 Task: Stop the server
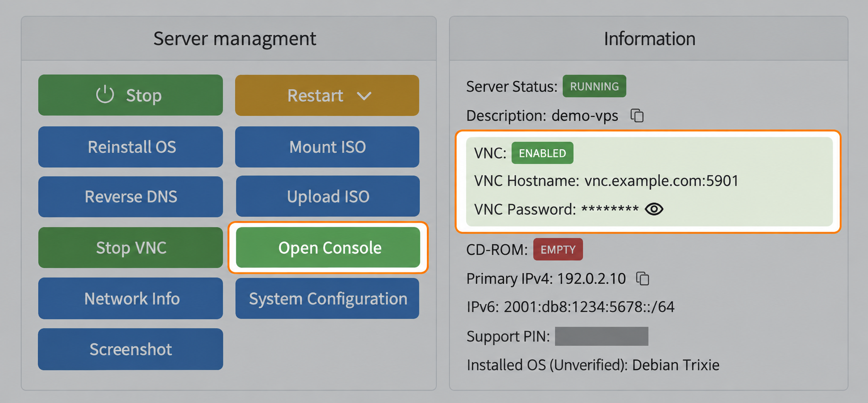tap(131, 95)
